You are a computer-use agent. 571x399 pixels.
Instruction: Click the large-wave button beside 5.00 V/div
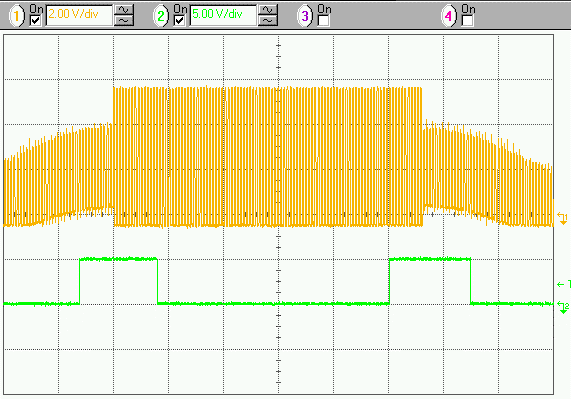[x=268, y=10]
